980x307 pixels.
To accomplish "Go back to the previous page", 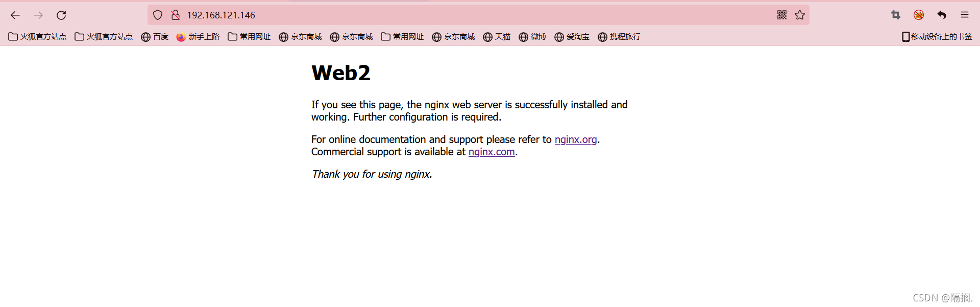I will [x=15, y=15].
